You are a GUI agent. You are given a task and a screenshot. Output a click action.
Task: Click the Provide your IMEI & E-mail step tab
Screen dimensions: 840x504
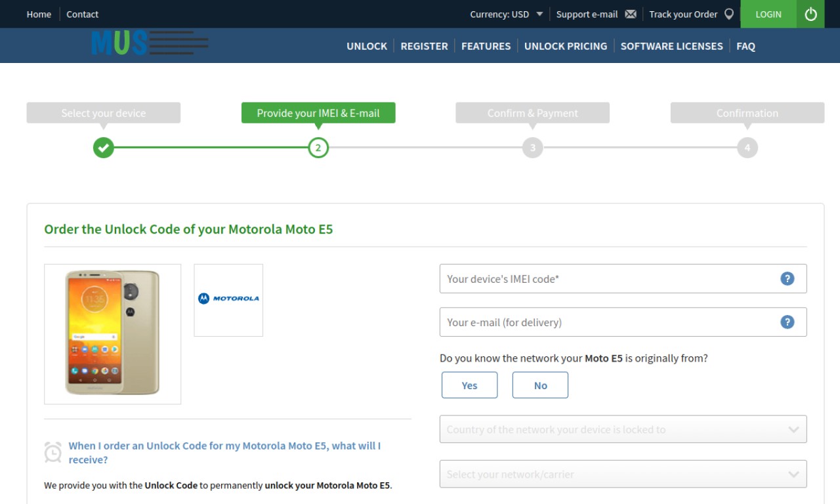tap(318, 113)
